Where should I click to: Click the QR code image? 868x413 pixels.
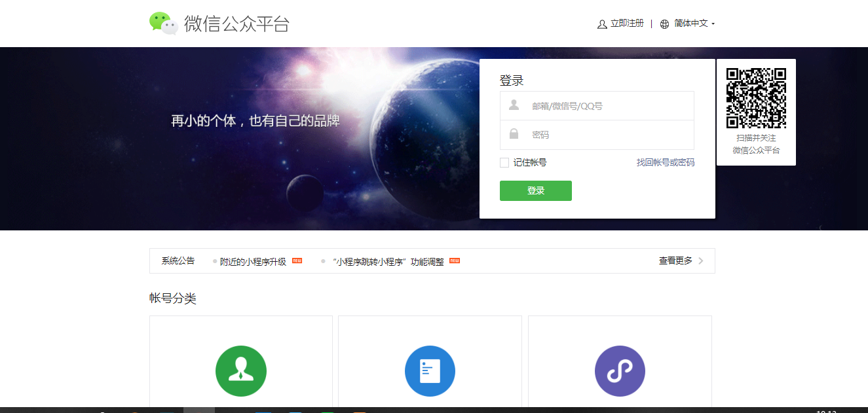click(756, 98)
